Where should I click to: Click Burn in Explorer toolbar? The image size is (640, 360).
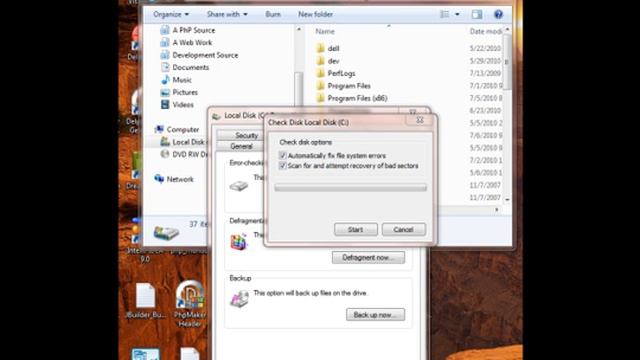click(x=273, y=14)
